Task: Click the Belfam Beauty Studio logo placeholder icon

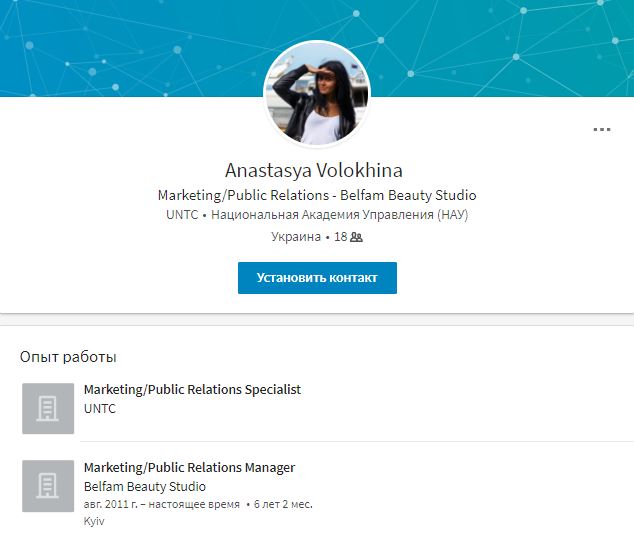Action: pos(48,486)
